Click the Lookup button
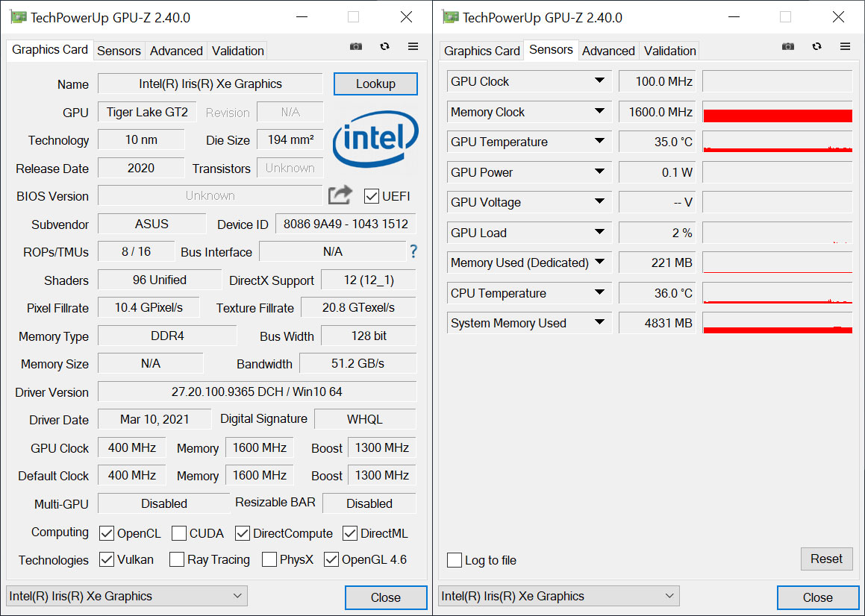This screenshot has width=865, height=616. point(375,84)
